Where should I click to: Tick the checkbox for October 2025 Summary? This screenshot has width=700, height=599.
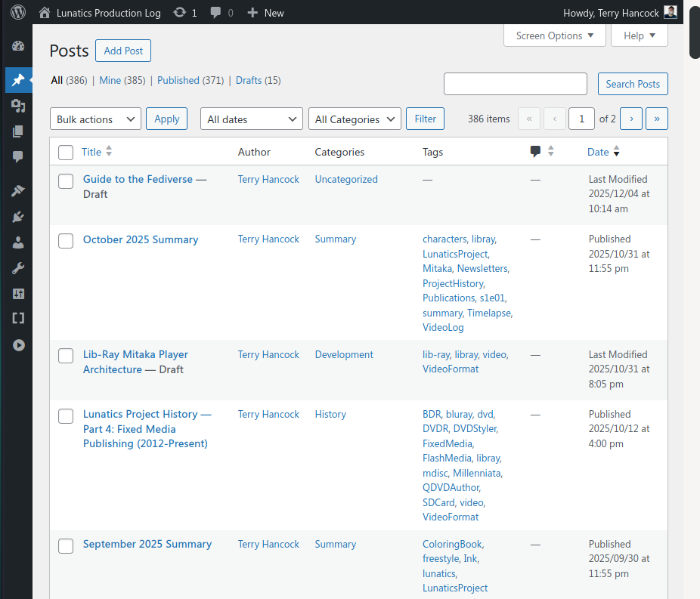pos(66,240)
